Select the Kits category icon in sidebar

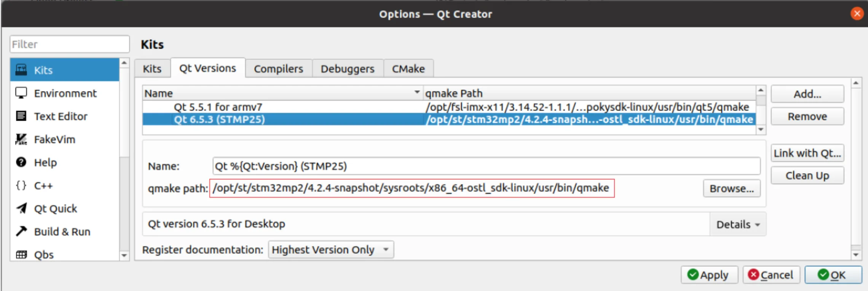21,70
